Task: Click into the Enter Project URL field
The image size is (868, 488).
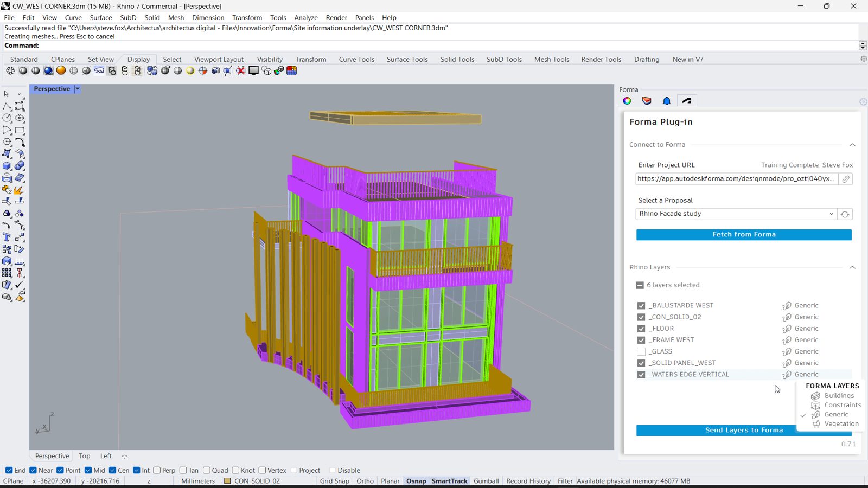Action: pos(735,179)
